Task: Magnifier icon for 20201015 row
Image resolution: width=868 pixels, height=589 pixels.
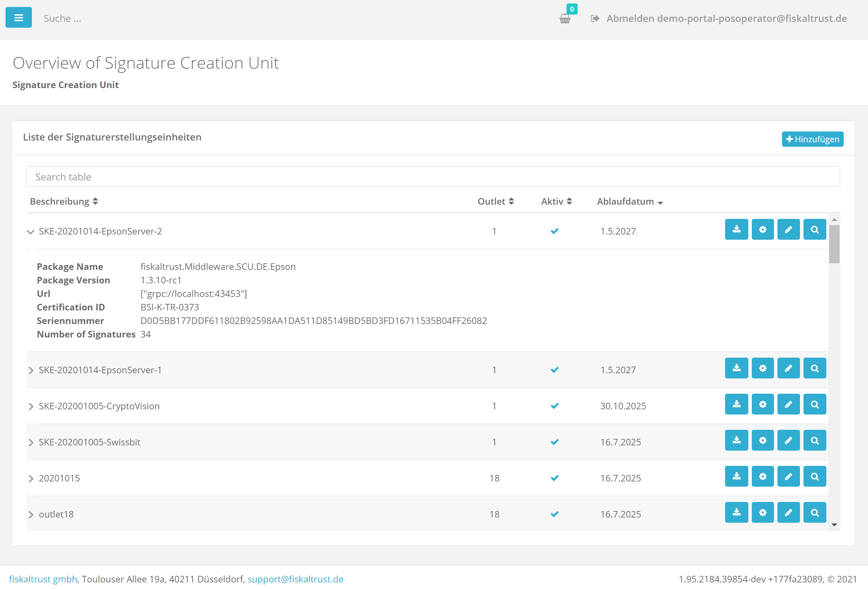Action: coord(815,476)
